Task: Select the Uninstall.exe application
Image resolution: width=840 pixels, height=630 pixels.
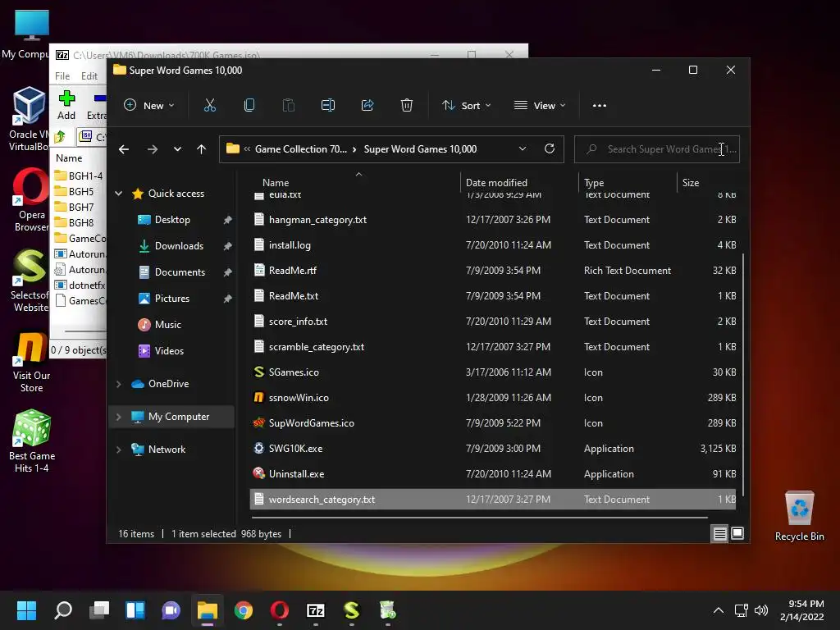Action: point(296,474)
